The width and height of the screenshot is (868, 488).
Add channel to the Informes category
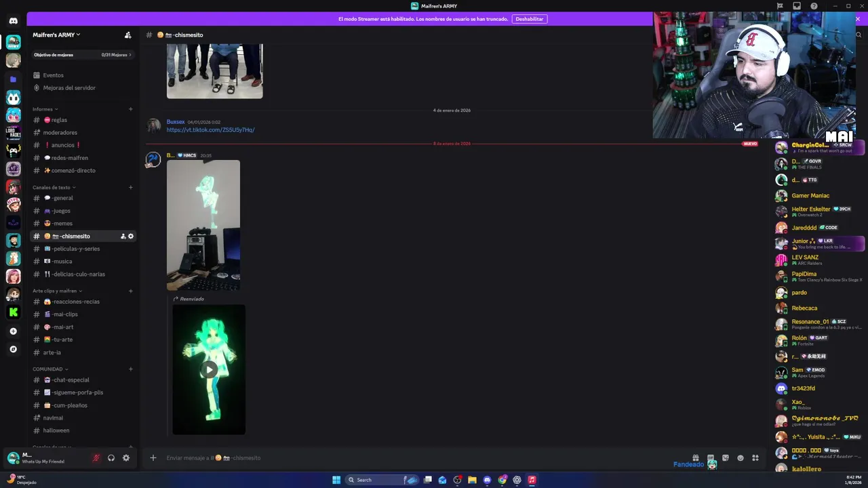point(131,109)
